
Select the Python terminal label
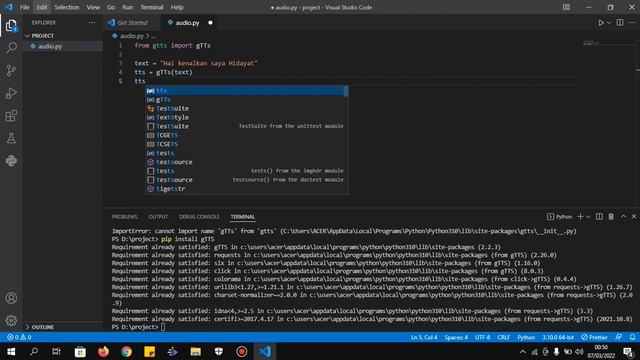pyautogui.click(x=560, y=217)
